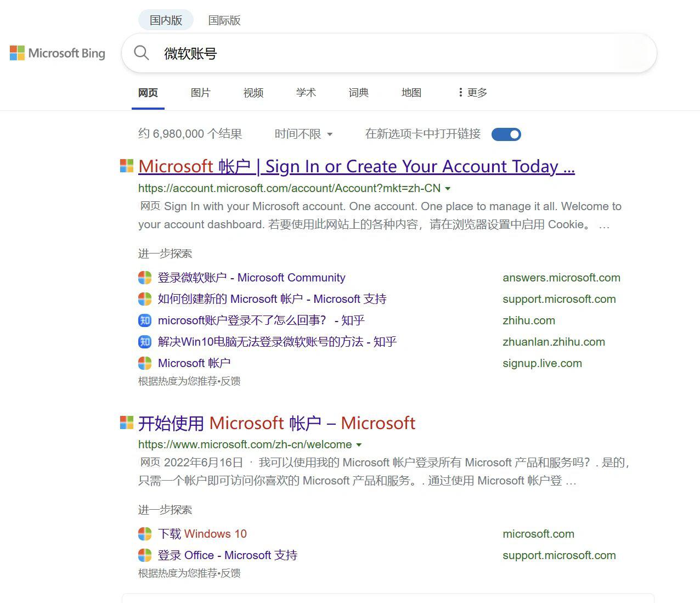Viewport: 700px width, 603px height.
Task: Select the 地图 search tab
Action: [411, 92]
